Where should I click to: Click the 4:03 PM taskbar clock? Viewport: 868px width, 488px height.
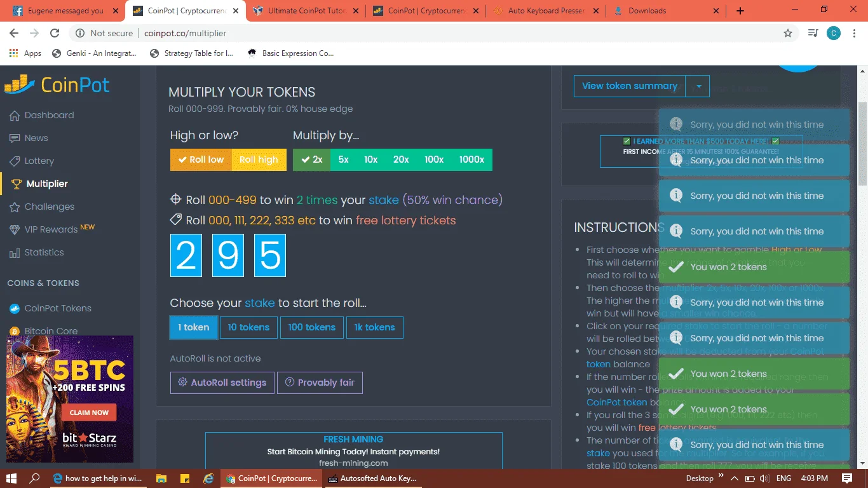tap(814, 478)
